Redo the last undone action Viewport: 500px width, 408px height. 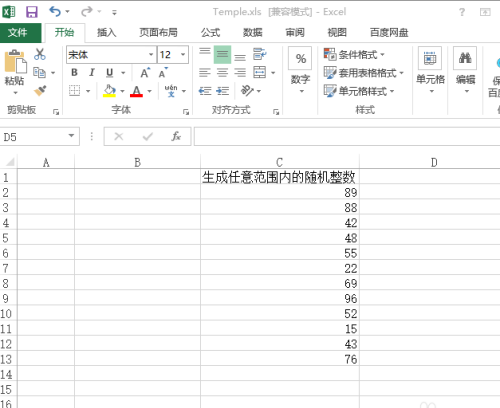point(87,12)
